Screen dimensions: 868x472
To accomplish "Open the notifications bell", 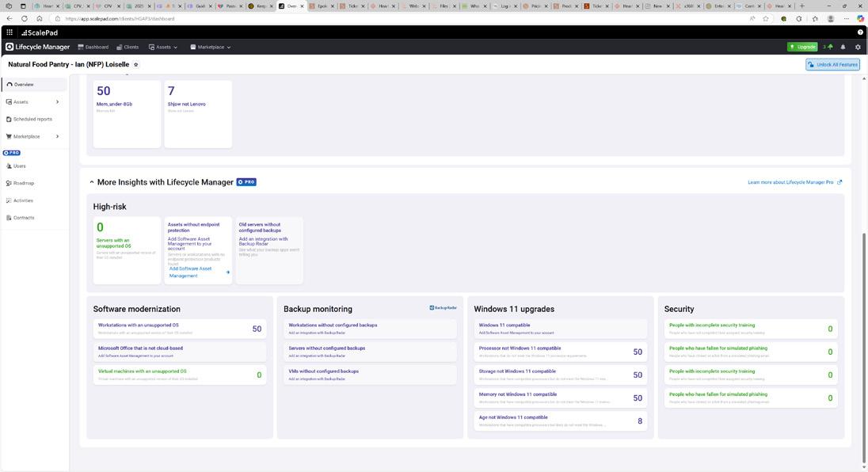I will pyautogui.click(x=843, y=47).
